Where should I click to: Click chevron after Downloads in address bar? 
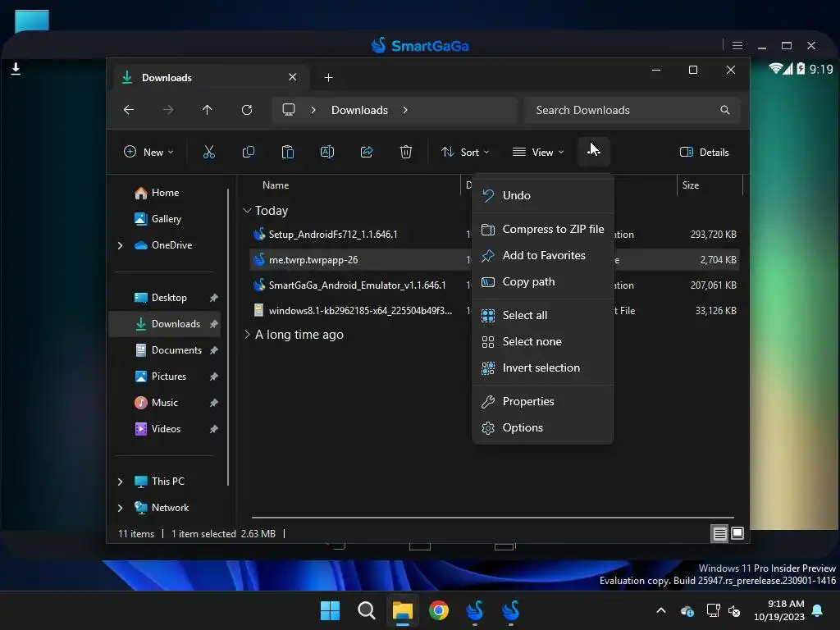point(405,110)
